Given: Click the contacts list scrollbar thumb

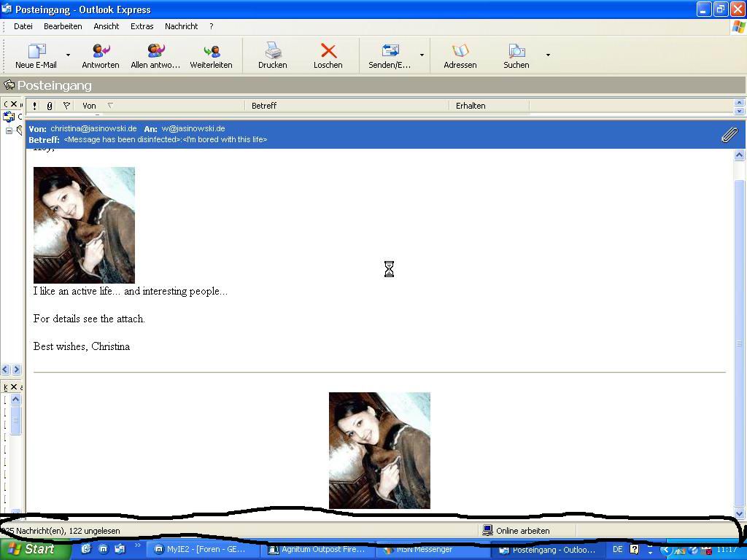Looking at the screenshot, I should [15, 420].
